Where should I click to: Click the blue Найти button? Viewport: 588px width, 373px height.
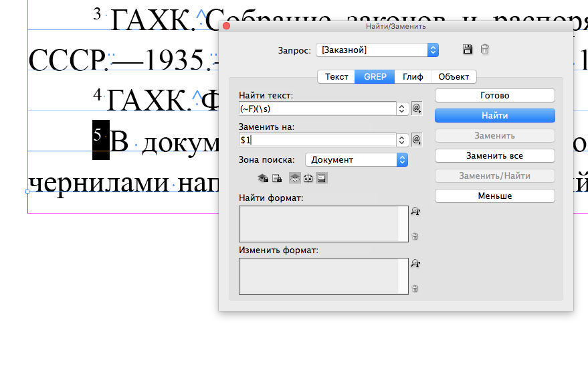(x=494, y=116)
